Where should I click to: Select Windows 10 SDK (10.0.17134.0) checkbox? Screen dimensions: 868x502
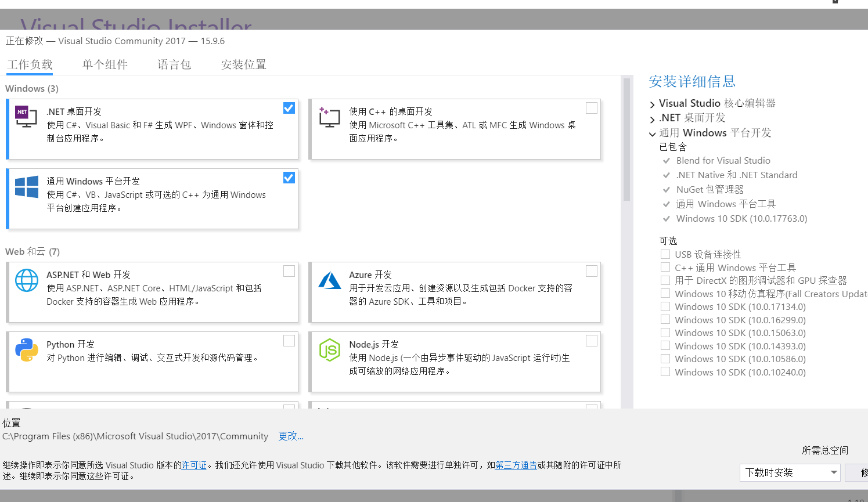click(665, 306)
